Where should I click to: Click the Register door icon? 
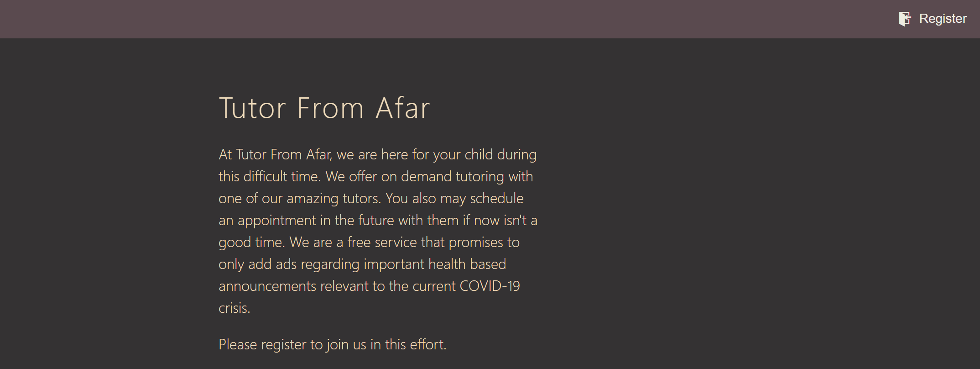(905, 19)
